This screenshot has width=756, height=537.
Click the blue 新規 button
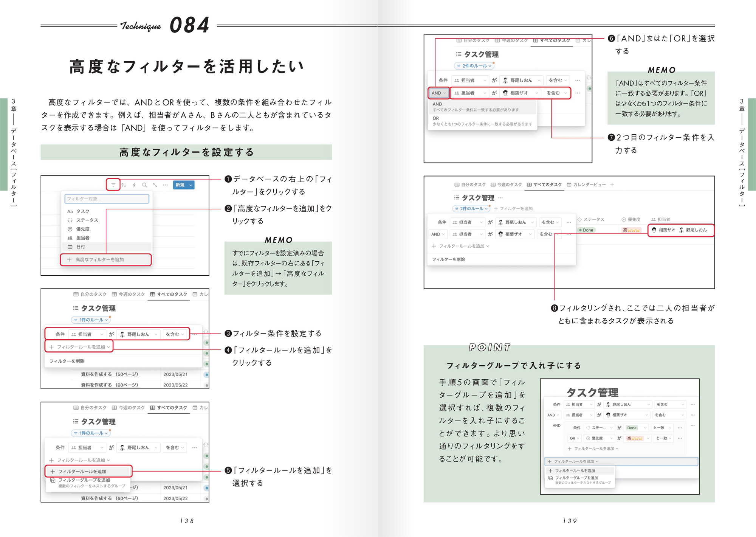click(x=180, y=185)
